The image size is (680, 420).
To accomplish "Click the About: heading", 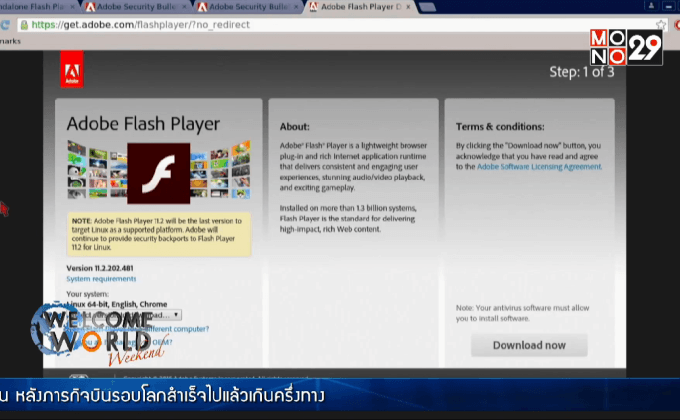I will pos(294,127).
